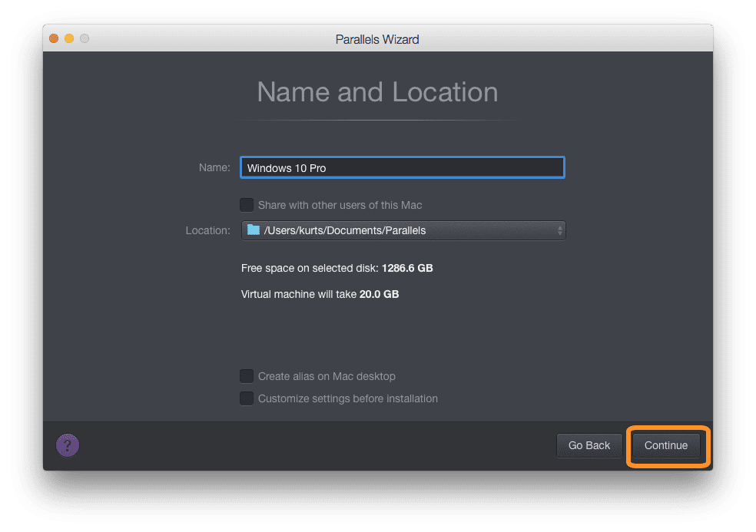
Task: Select the 1286.6 GB free space value
Action: [x=407, y=268]
